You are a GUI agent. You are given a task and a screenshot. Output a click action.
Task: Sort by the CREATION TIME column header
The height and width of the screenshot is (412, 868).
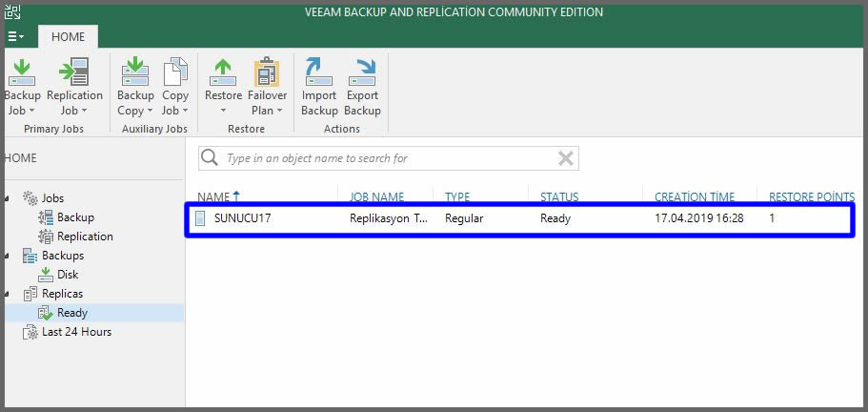tap(694, 197)
